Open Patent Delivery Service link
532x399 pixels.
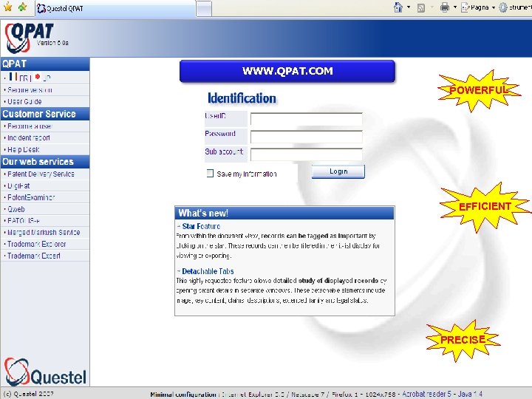click(41, 174)
